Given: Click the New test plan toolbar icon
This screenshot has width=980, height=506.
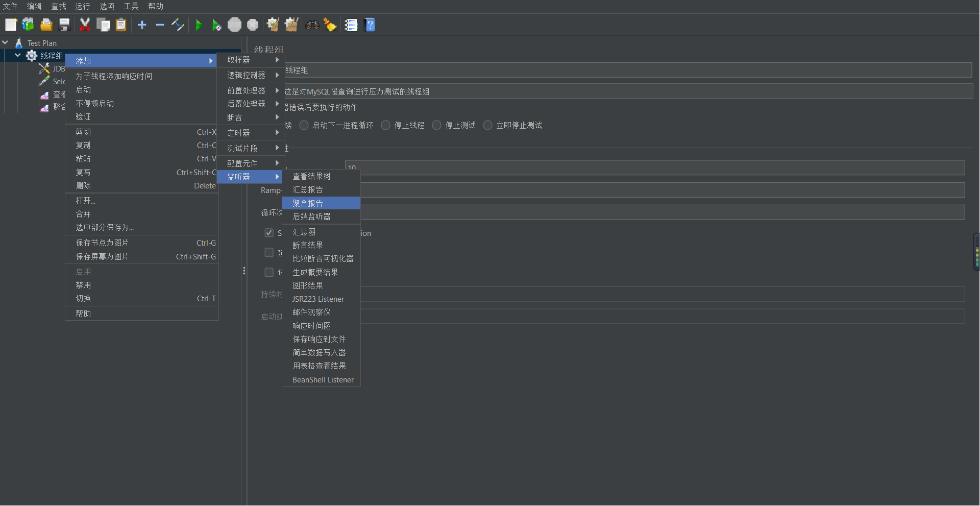Looking at the screenshot, I should click(x=11, y=25).
